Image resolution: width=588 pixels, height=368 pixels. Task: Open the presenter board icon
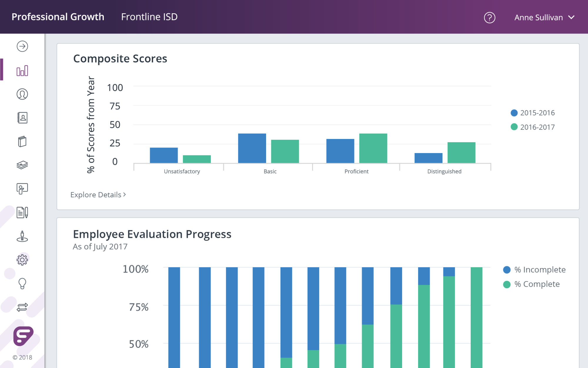[x=22, y=189]
